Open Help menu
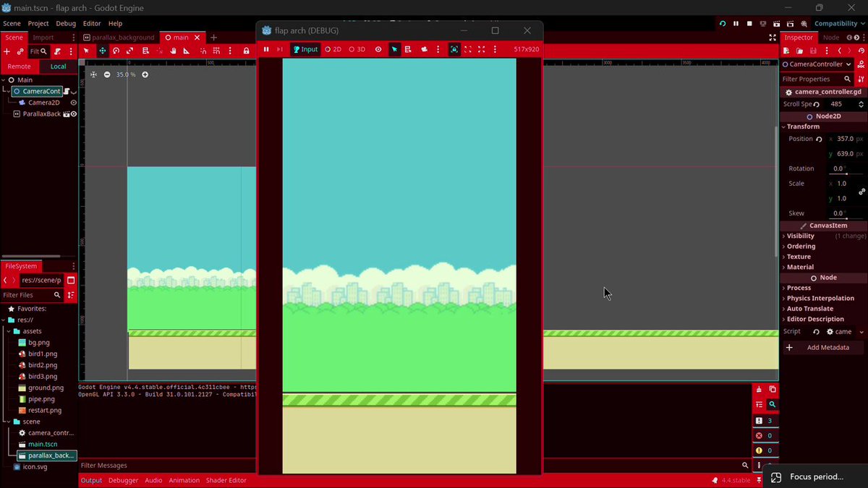Viewport: 868px width, 488px height. click(x=115, y=23)
